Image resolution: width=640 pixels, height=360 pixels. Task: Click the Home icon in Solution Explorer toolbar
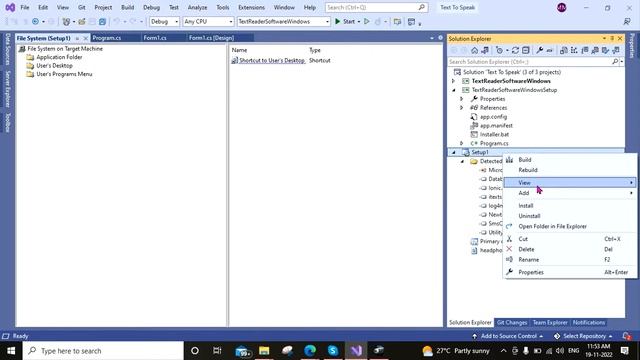(474, 50)
